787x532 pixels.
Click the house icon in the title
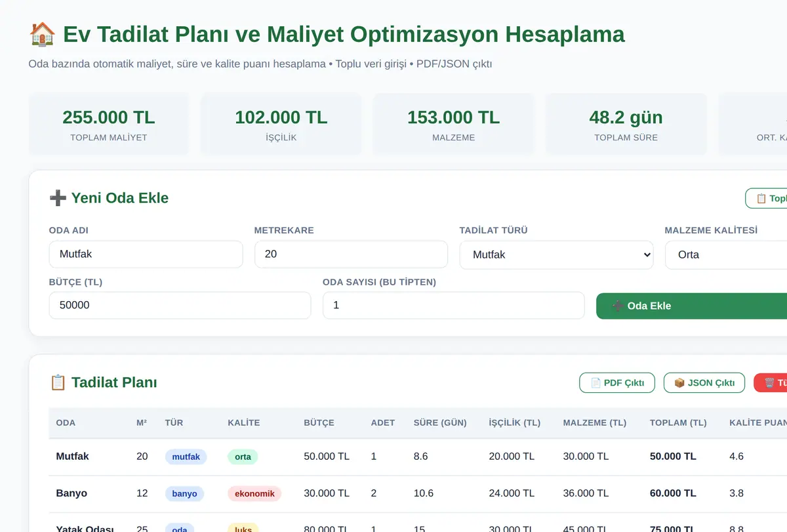pos(42,34)
